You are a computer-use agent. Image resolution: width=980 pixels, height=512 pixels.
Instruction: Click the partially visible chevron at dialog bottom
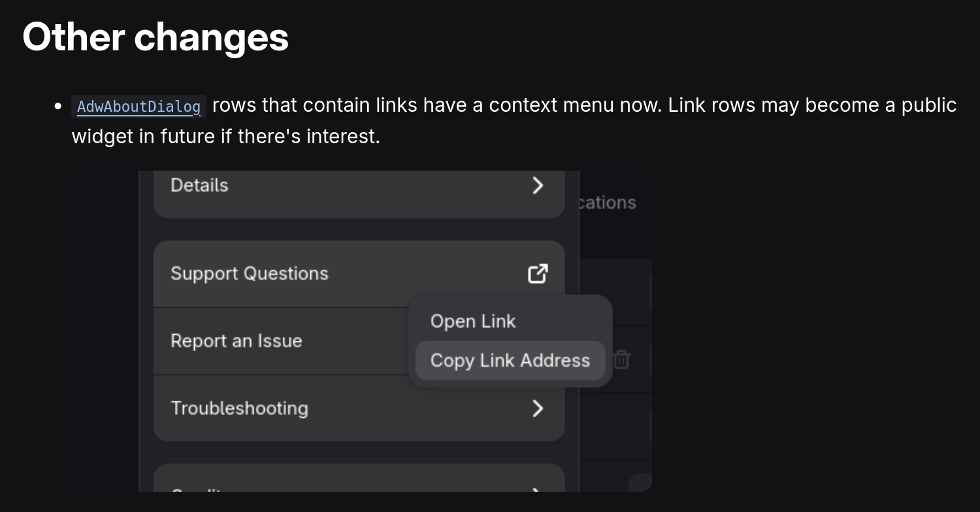click(x=537, y=488)
